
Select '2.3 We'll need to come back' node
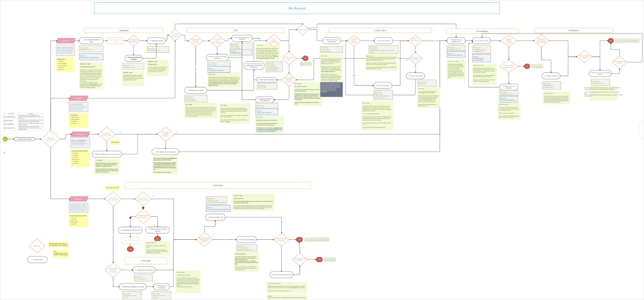[x=267, y=80]
